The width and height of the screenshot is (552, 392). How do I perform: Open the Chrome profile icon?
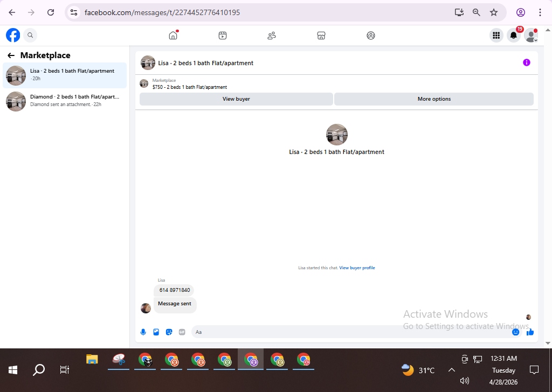pyautogui.click(x=521, y=12)
